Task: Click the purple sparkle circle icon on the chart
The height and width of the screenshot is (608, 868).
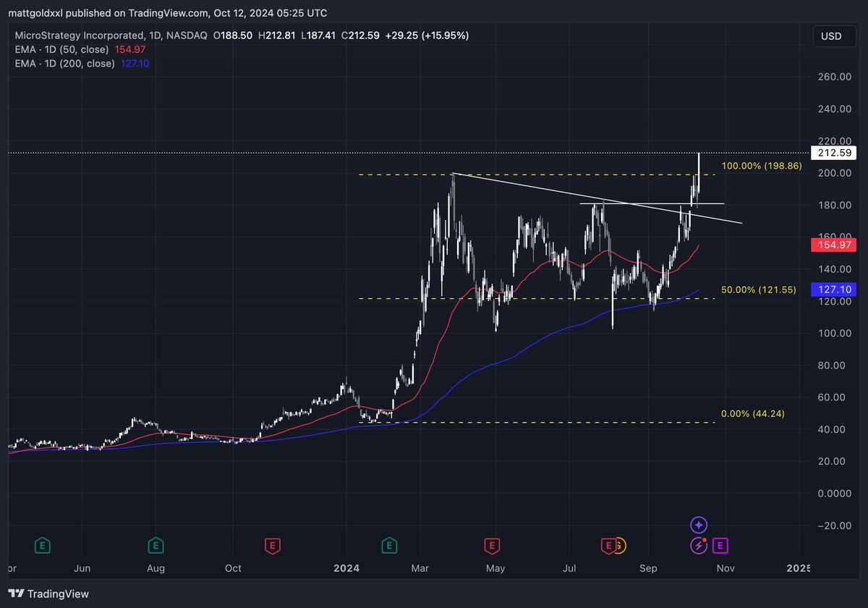Action: (x=698, y=525)
